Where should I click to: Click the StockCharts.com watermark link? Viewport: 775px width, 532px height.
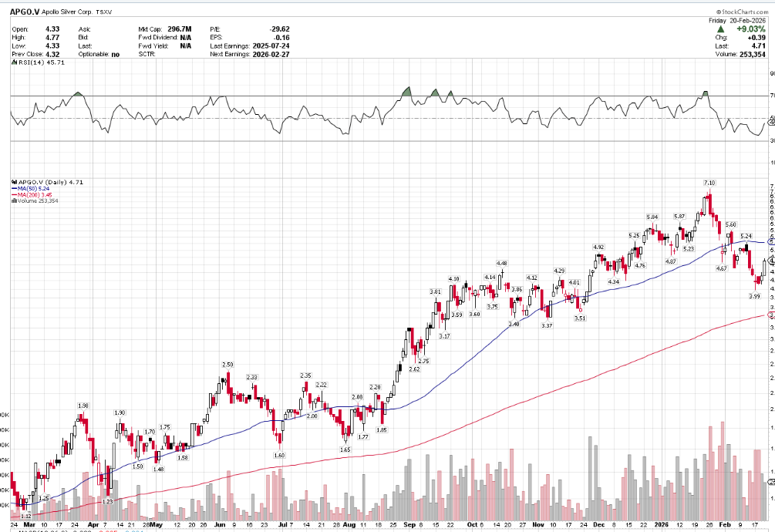coord(742,12)
